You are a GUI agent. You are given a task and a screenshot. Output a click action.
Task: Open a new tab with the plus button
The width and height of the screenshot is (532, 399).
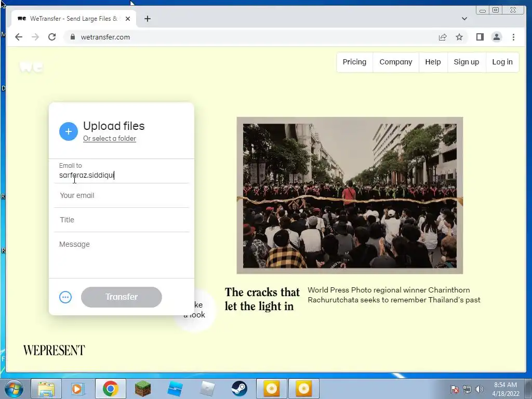point(147,19)
